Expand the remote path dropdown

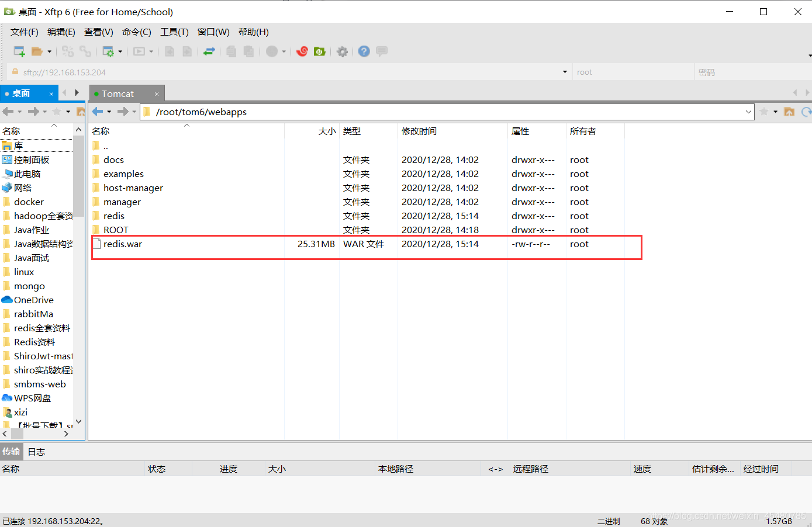[x=748, y=112]
